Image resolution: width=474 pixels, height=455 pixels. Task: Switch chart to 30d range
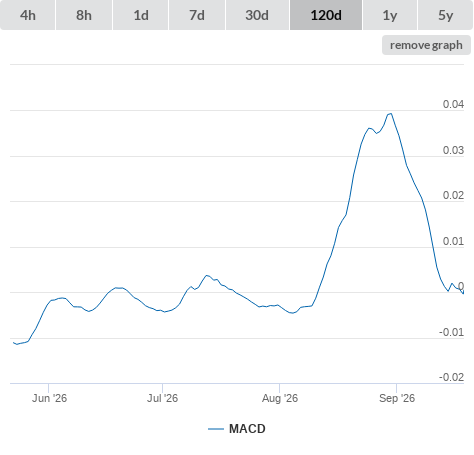click(x=257, y=15)
